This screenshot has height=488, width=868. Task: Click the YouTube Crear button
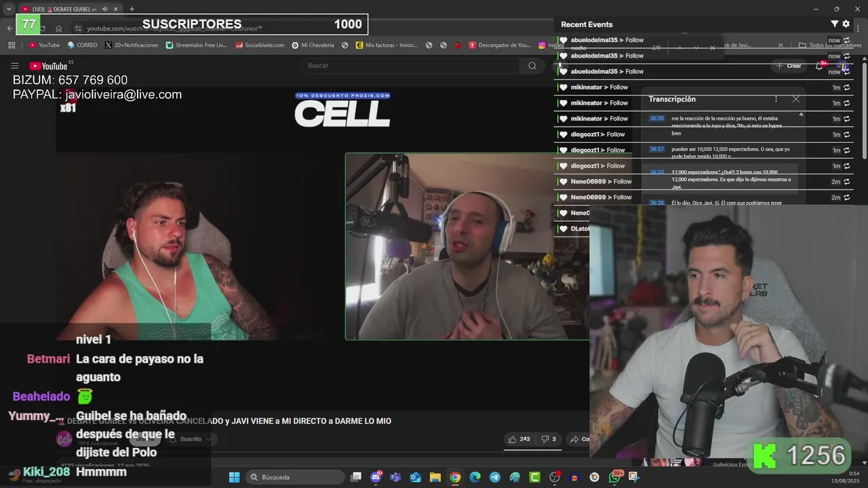coord(789,66)
